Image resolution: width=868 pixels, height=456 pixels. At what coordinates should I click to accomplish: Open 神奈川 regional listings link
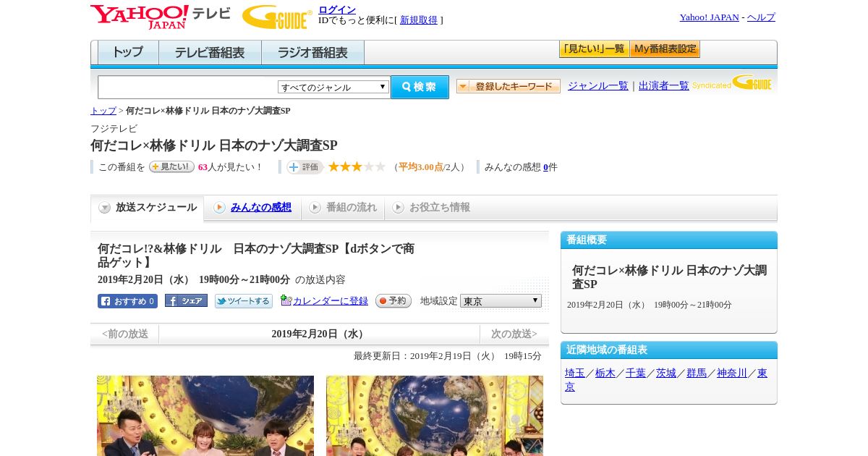pos(732,373)
